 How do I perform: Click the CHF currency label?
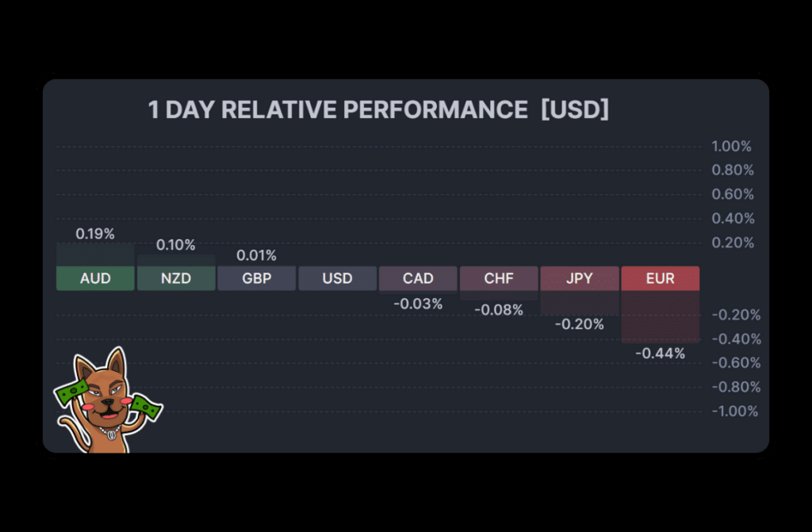tap(499, 278)
